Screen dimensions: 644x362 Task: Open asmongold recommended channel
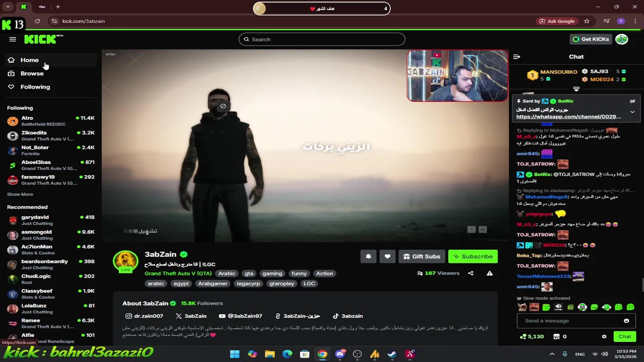[x=50, y=235]
